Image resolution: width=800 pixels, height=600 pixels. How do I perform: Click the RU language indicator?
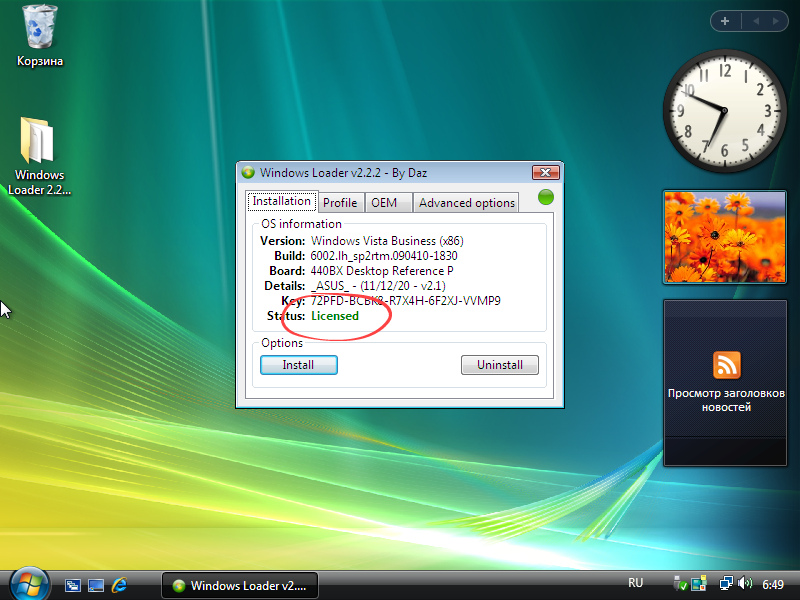[x=635, y=583]
